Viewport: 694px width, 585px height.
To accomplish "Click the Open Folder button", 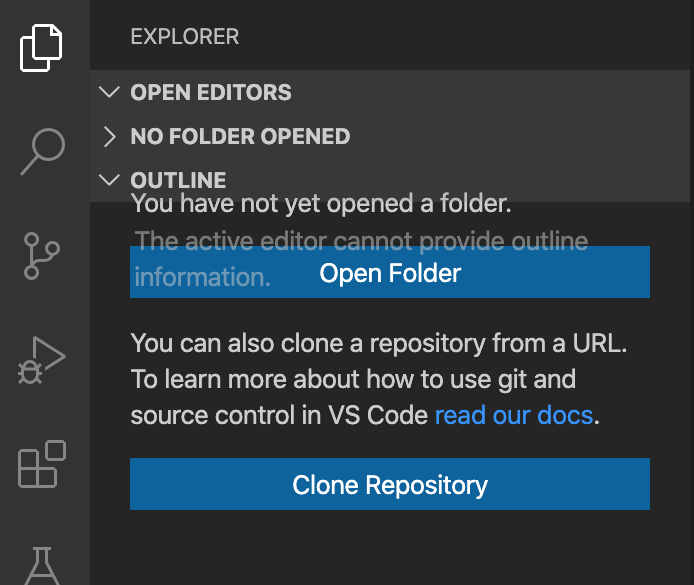I will click(390, 272).
